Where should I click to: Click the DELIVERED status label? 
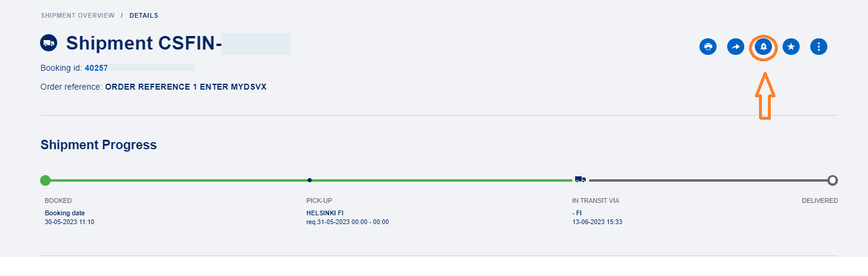[x=819, y=201]
